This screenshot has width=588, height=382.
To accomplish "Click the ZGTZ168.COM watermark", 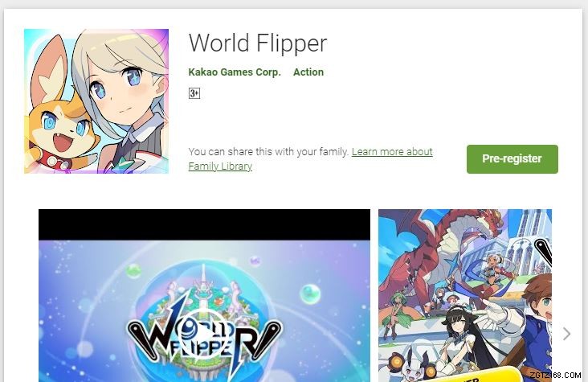I will pos(555,375).
